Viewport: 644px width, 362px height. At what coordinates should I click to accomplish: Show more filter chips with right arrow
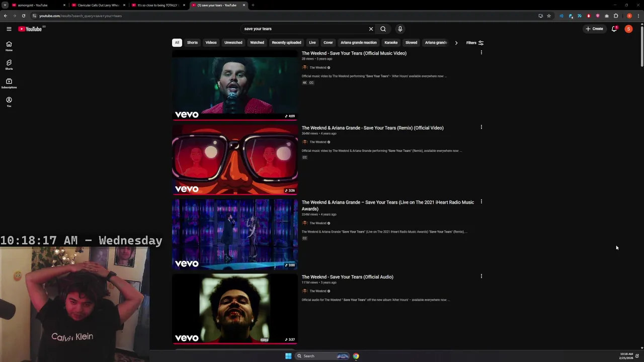(456, 43)
